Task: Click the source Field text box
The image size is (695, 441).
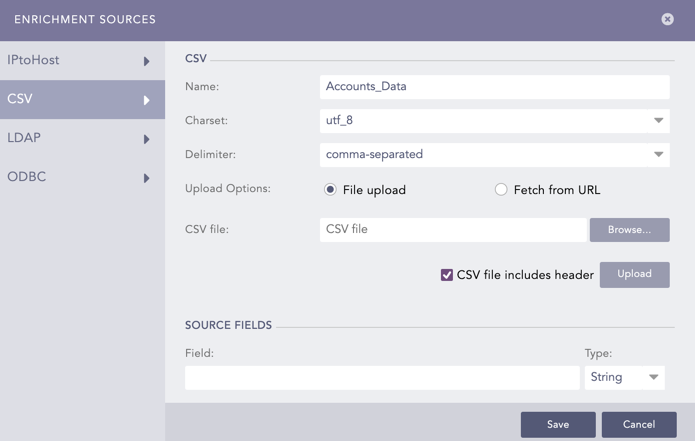Action: pyautogui.click(x=382, y=378)
